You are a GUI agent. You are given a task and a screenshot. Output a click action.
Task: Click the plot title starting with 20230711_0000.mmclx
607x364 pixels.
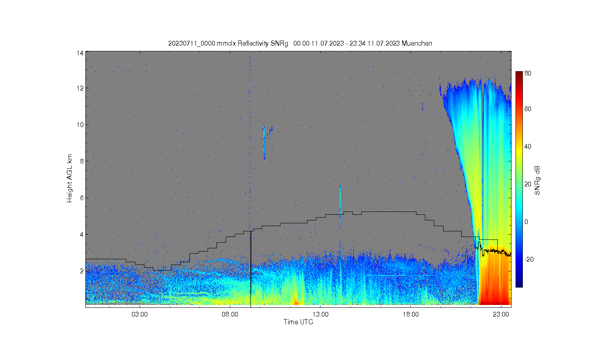[x=300, y=43]
